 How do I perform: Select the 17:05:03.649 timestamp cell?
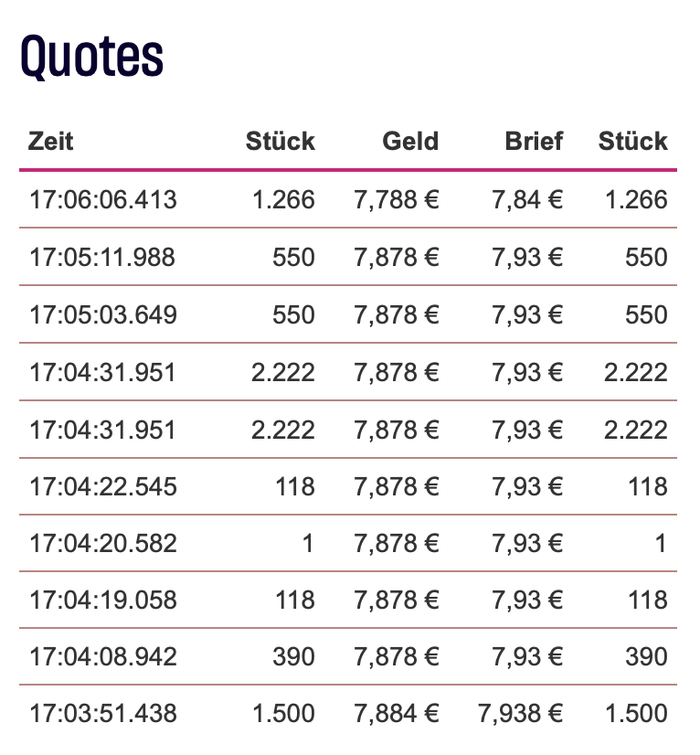103,314
